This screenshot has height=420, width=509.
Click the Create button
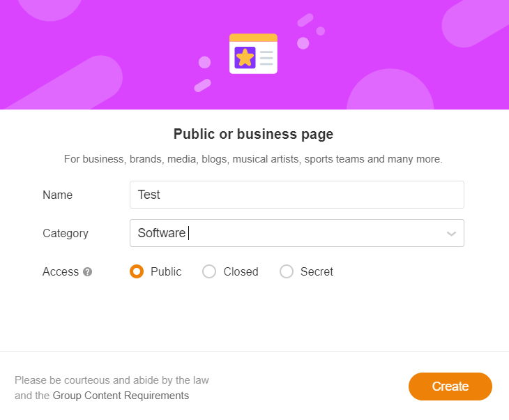(x=450, y=387)
